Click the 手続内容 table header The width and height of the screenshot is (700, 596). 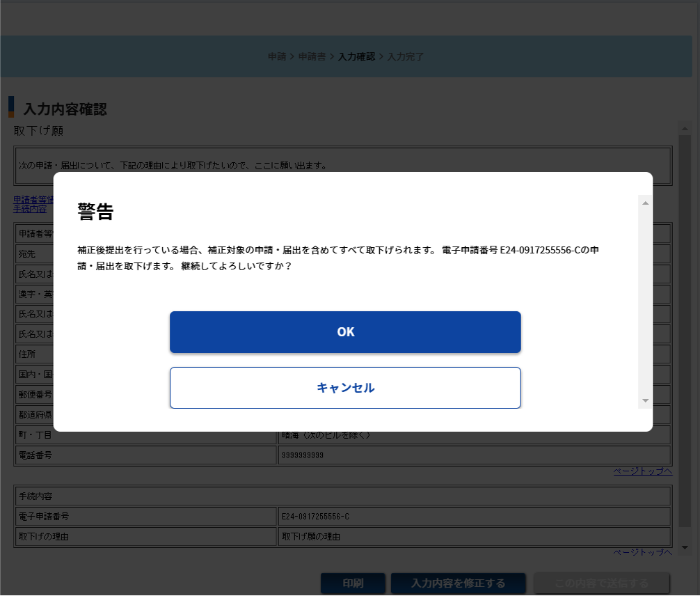pos(343,496)
